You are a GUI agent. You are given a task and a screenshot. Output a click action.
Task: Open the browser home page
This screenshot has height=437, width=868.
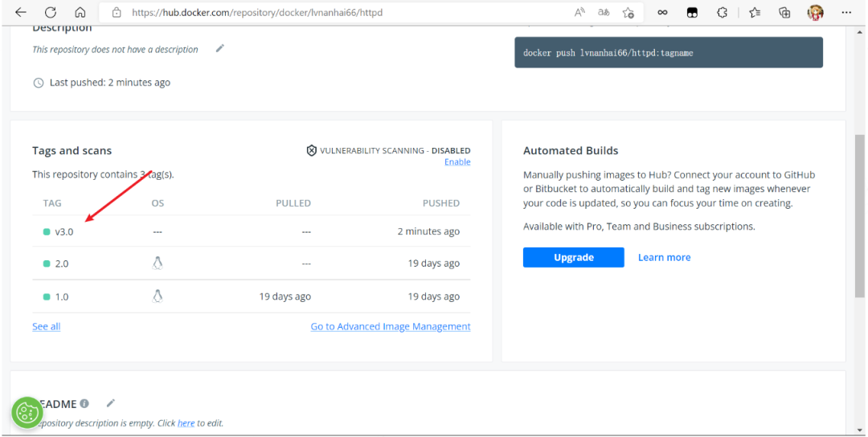pos(80,12)
